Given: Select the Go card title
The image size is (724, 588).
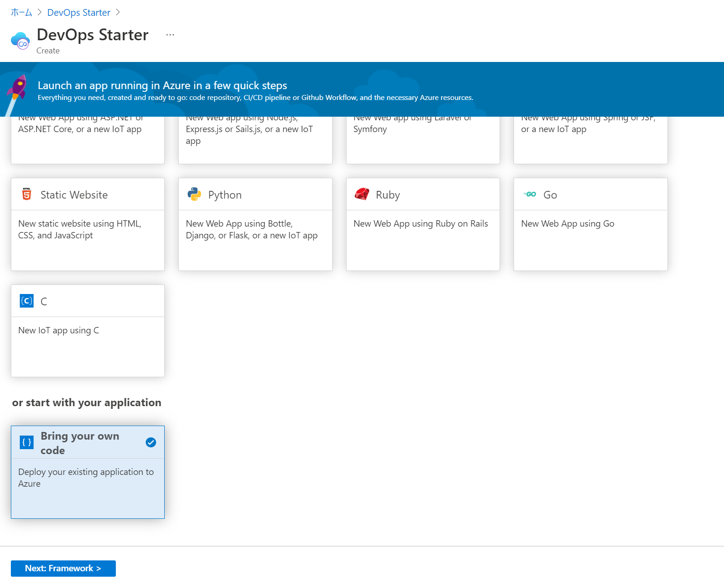Looking at the screenshot, I should pyautogui.click(x=550, y=195).
